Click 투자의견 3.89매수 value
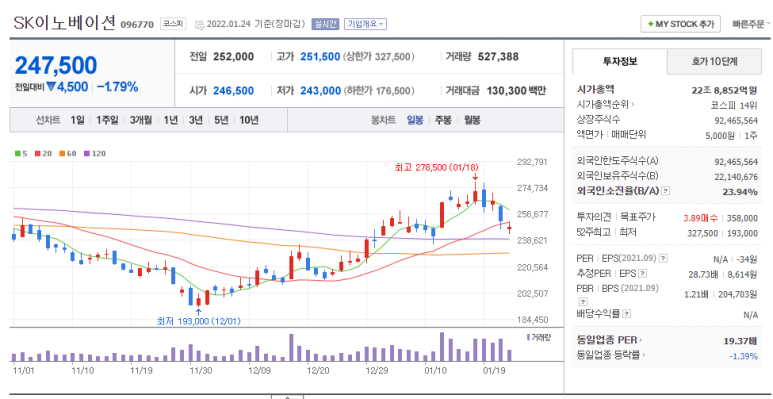This screenshot has width=773, height=399. coord(701,218)
